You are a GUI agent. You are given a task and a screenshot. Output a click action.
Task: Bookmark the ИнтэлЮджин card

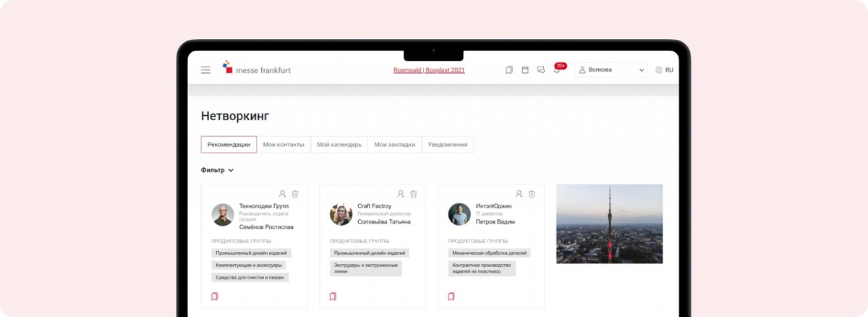coord(451,296)
